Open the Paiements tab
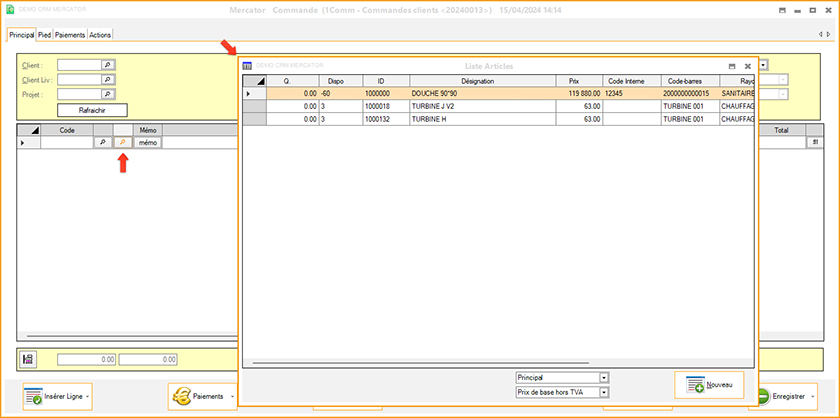This screenshot has width=840, height=418. click(x=70, y=35)
